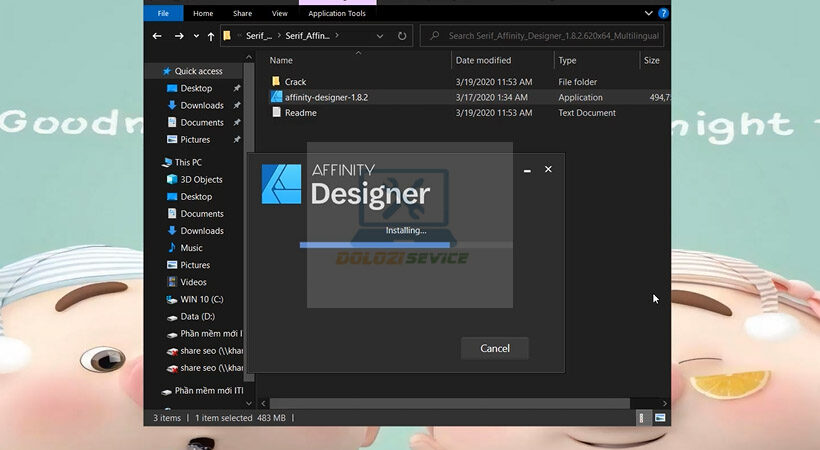Open the recent locations dropdown arrow
Image resolution: width=820 pixels, height=450 pixels.
pyautogui.click(x=195, y=36)
